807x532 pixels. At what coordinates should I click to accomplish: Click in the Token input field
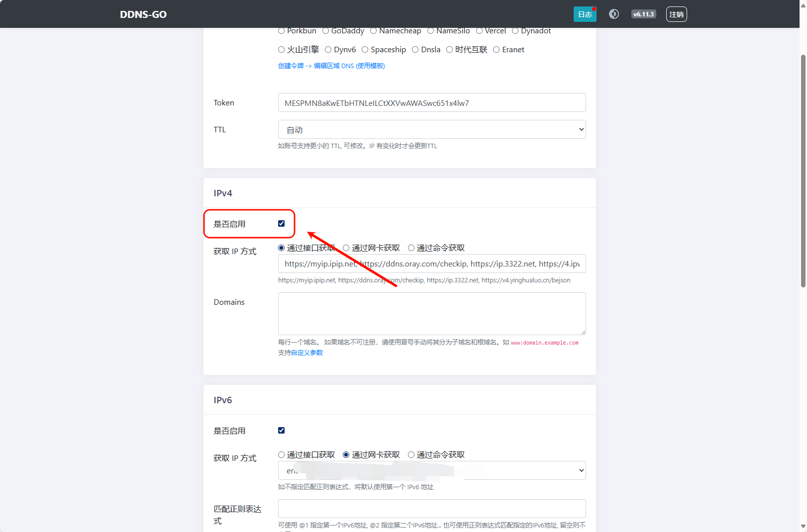pos(431,103)
